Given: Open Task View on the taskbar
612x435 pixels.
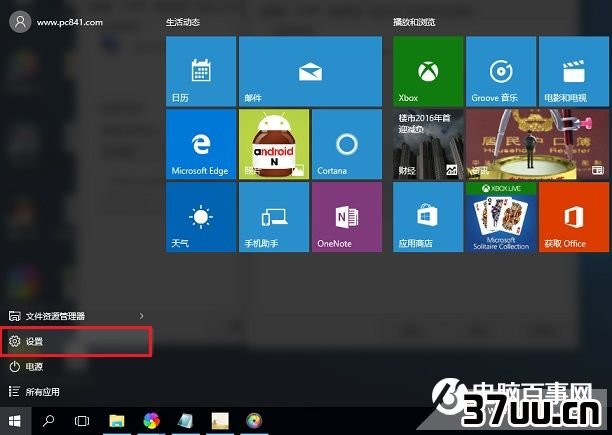Looking at the screenshot, I should (x=82, y=421).
